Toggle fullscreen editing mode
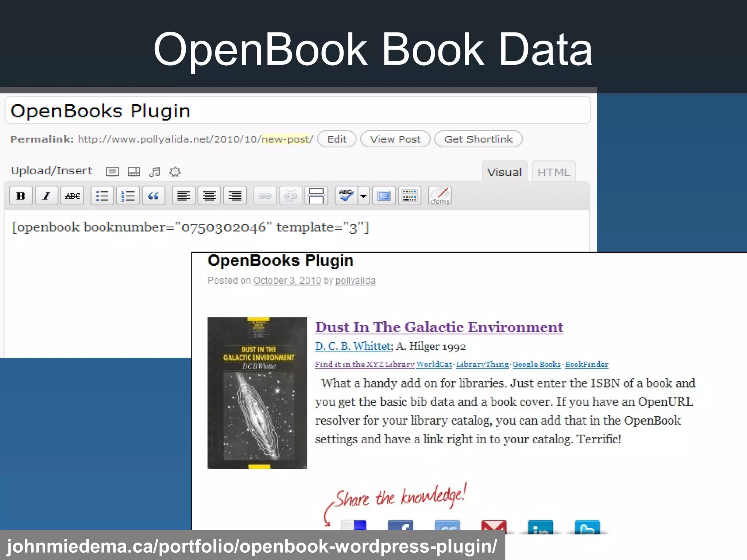747x560 pixels. pyautogui.click(x=384, y=196)
